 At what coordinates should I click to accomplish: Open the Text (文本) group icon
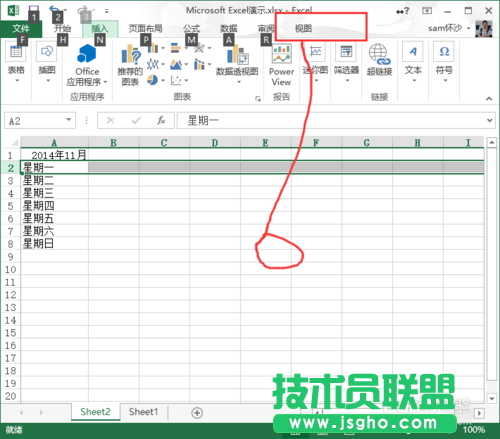click(x=413, y=52)
